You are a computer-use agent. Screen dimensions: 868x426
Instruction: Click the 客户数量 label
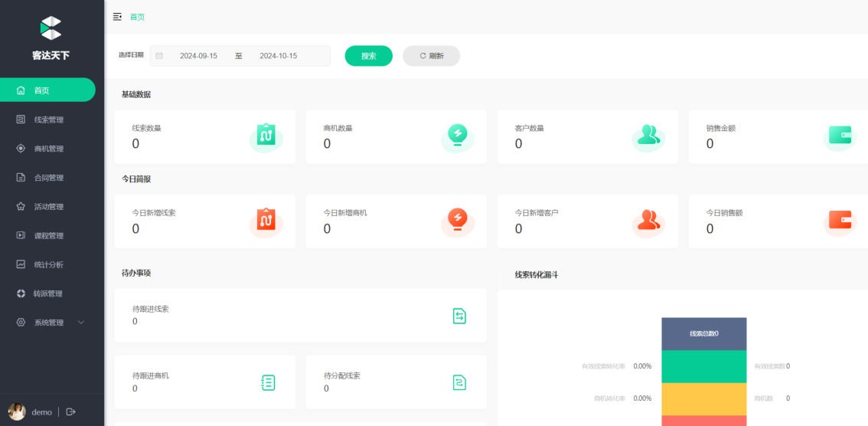[529, 128]
